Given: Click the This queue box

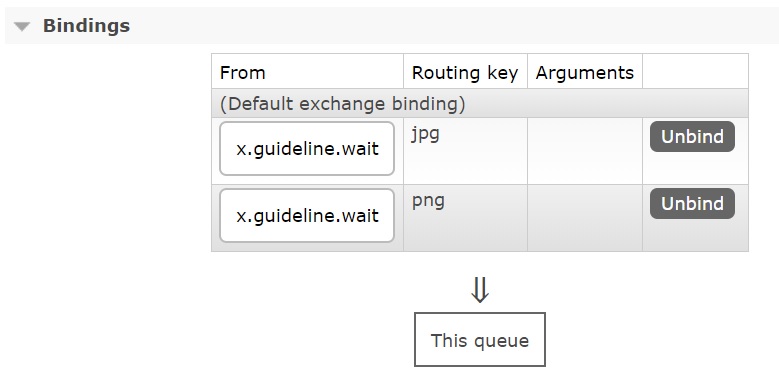Looking at the screenshot, I should tap(480, 340).
